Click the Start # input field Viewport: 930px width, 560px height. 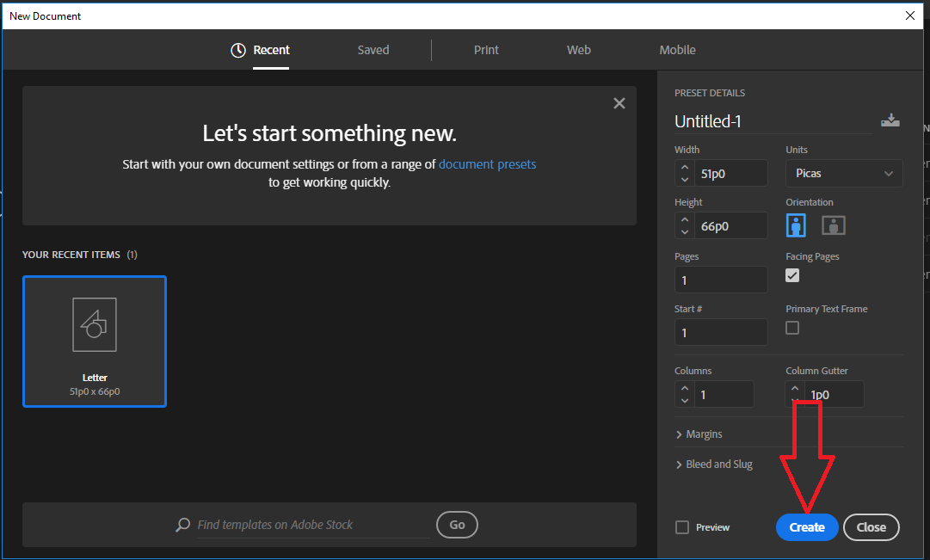pos(721,332)
